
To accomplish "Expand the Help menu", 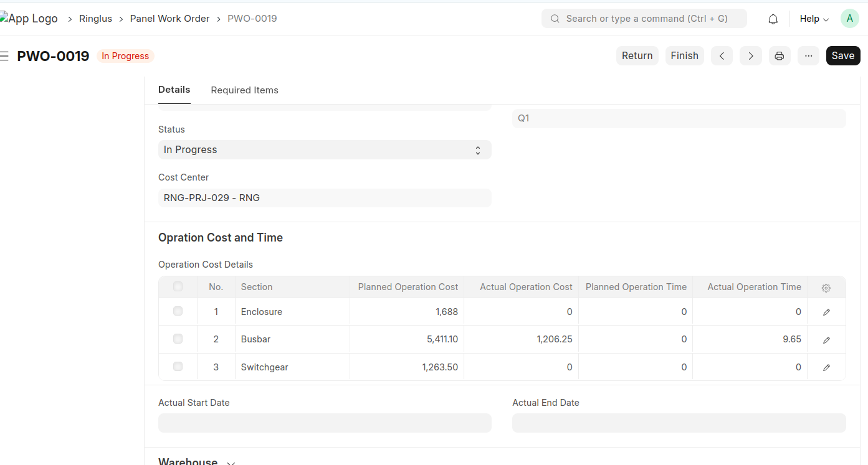I will pos(814,19).
